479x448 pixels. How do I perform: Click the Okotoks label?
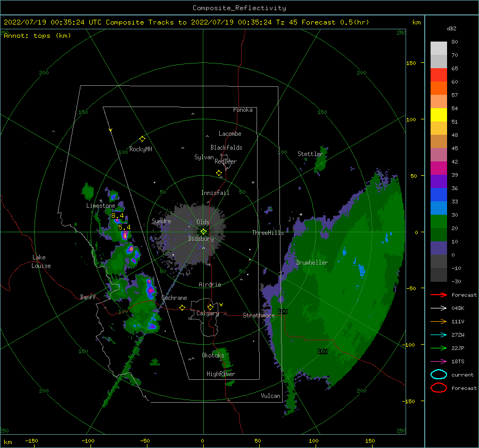213,355
